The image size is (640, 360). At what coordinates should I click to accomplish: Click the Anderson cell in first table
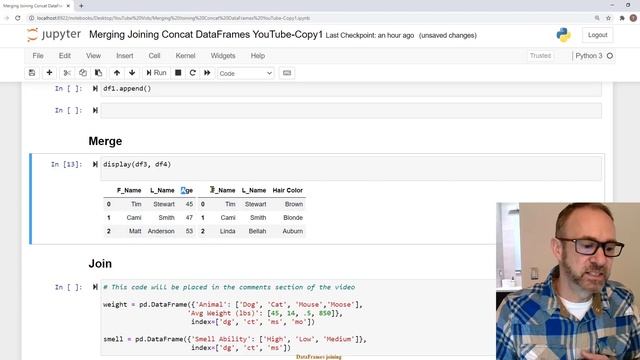point(161,231)
